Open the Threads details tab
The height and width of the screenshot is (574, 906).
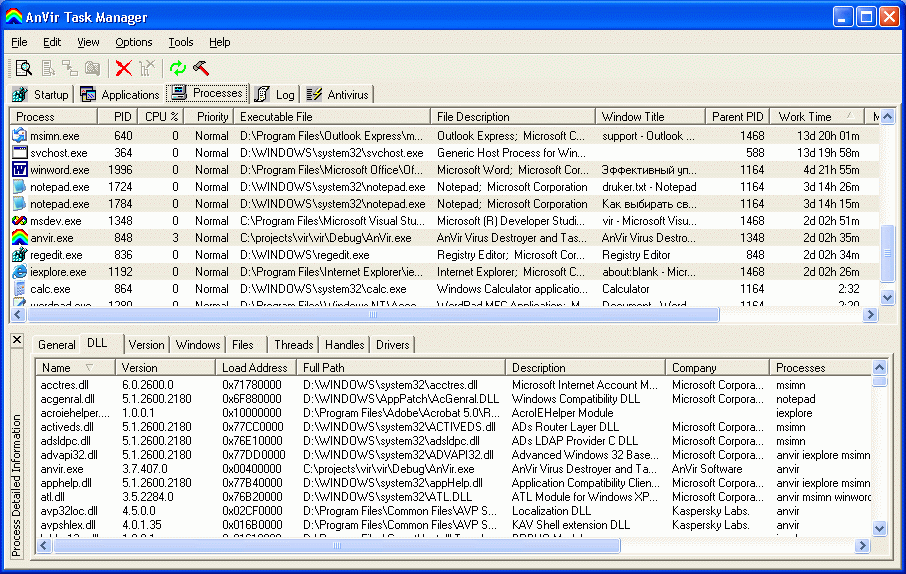294,345
